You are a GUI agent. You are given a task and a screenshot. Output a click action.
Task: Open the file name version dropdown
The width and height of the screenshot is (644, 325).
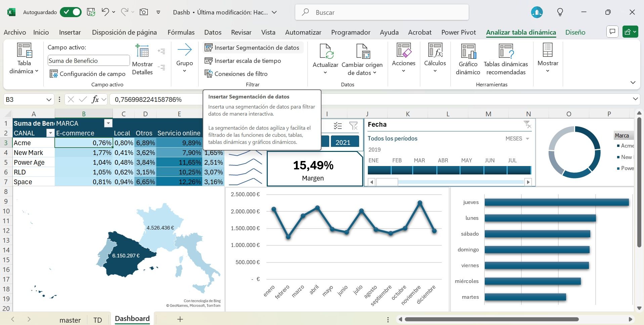coord(274,12)
